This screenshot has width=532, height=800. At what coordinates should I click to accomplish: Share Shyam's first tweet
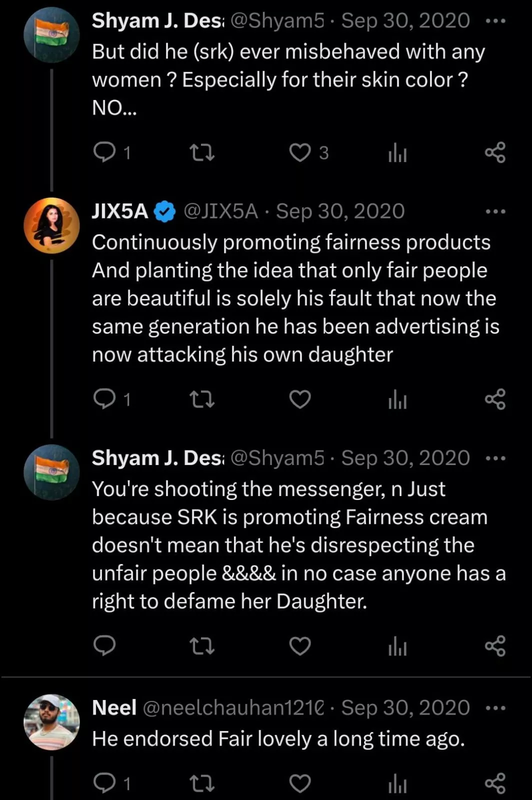coord(495,152)
